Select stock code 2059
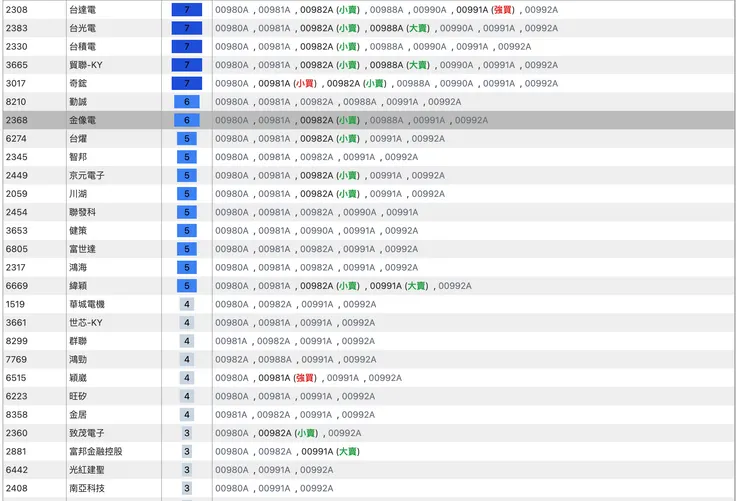Image resolution: width=740 pixels, height=501 pixels. tap(17, 194)
